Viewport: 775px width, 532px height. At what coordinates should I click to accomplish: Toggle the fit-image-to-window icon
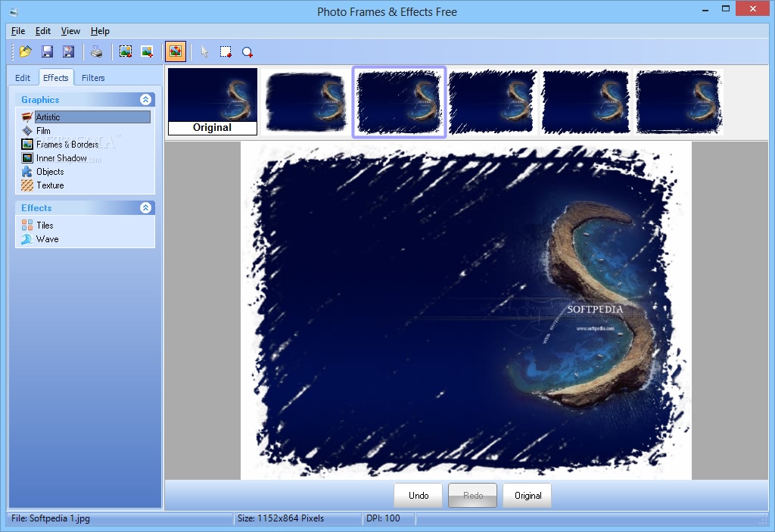click(176, 51)
